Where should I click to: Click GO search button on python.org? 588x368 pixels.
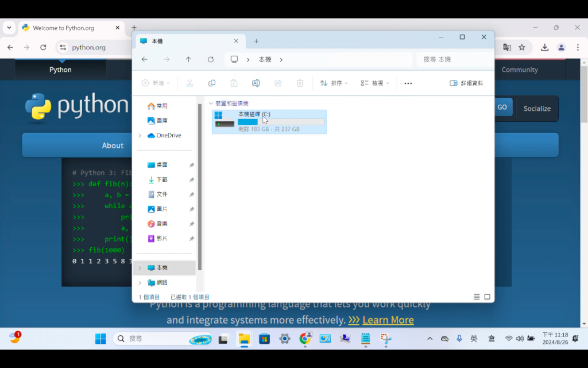point(502,107)
